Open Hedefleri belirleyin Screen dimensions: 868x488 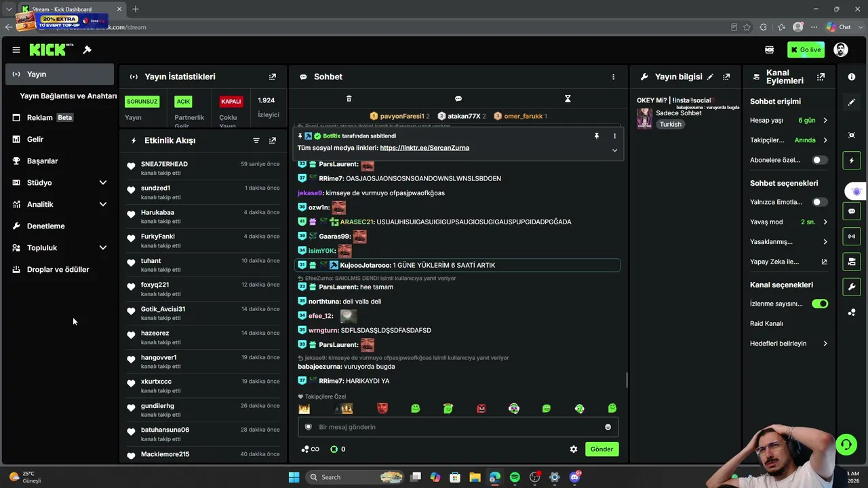pos(789,343)
